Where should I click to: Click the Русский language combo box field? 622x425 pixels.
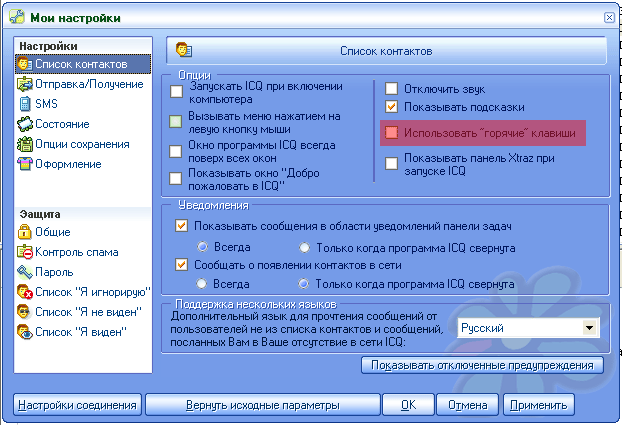pyautogui.click(x=528, y=328)
